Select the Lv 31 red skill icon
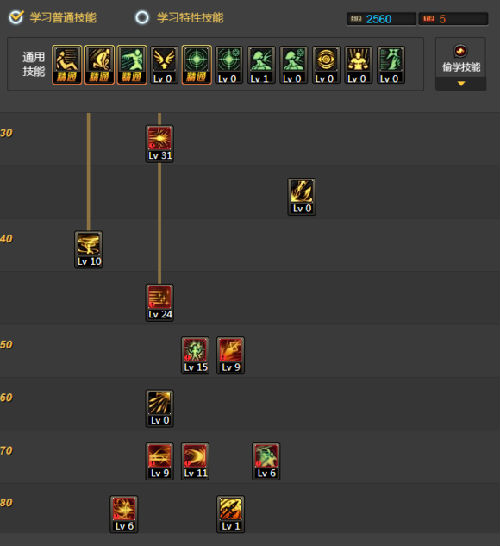The image size is (500, 546). pos(159,144)
